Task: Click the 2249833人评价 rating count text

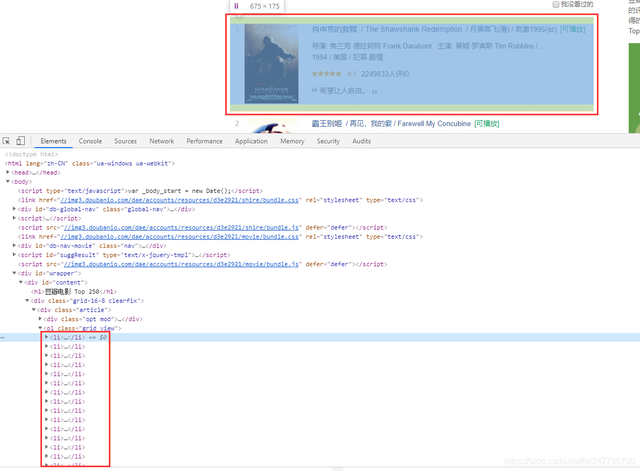Action: click(385, 74)
